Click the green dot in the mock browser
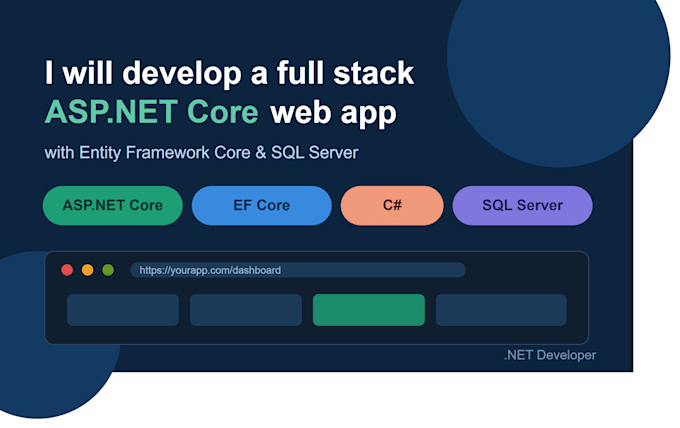This screenshot has width=680, height=428. coord(108,270)
